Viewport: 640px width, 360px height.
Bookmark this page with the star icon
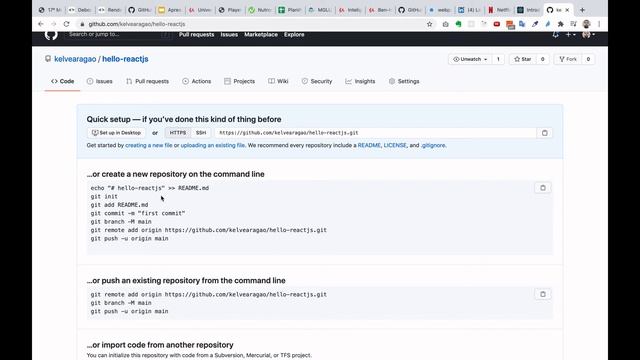click(x=429, y=24)
